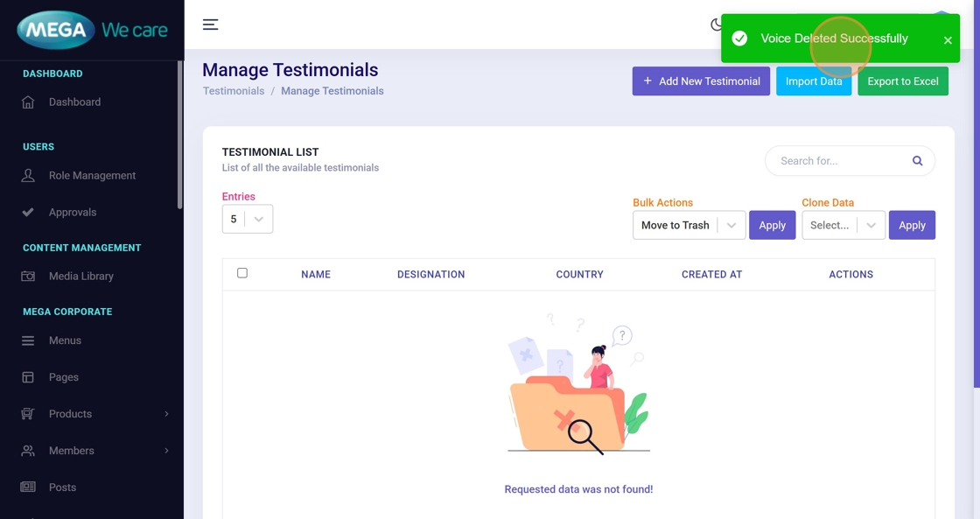Click the Media Library camera icon
Image resolution: width=980 pixels, height=519 pixels.
(x=28, y=277)
